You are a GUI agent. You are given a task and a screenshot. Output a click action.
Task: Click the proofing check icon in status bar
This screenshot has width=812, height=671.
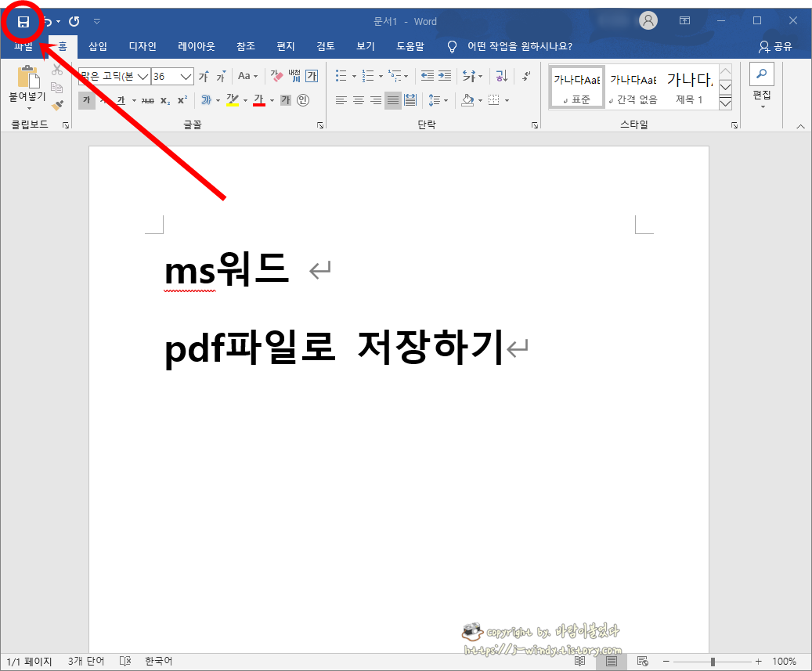coord(125,661)
